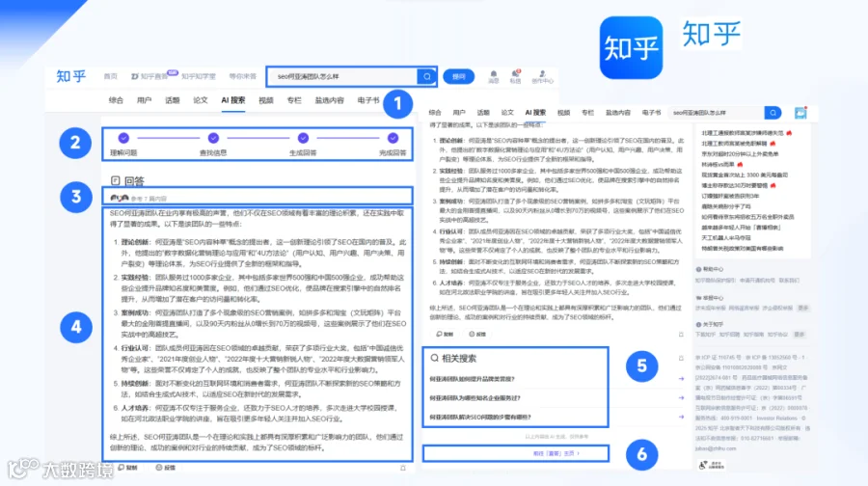Click the 知乎指南 footer link
The height and width of the screenshot is (486, 868).
click(753, 335)
